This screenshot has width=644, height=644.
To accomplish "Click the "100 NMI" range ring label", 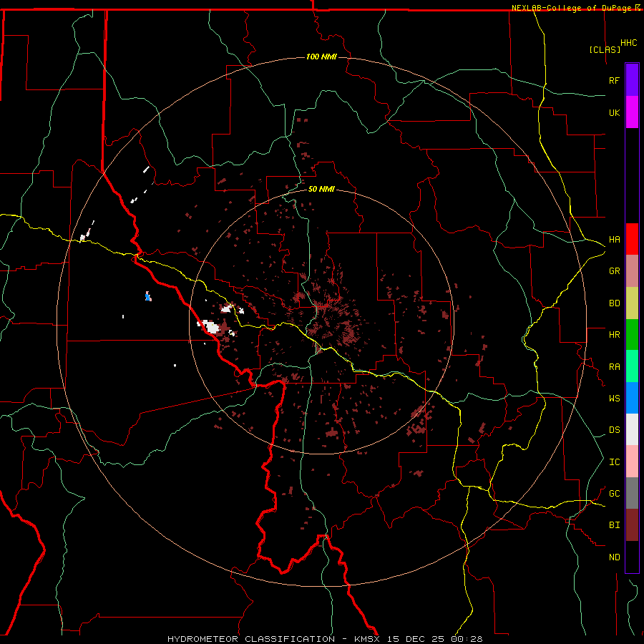I will [321, 57].
